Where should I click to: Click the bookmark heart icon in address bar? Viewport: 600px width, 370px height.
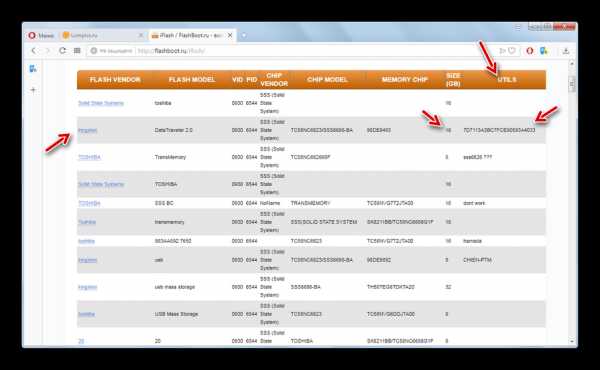pos(512,51)
